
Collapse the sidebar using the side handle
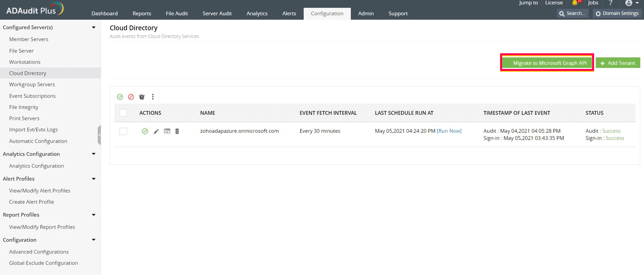pos(99,135)
